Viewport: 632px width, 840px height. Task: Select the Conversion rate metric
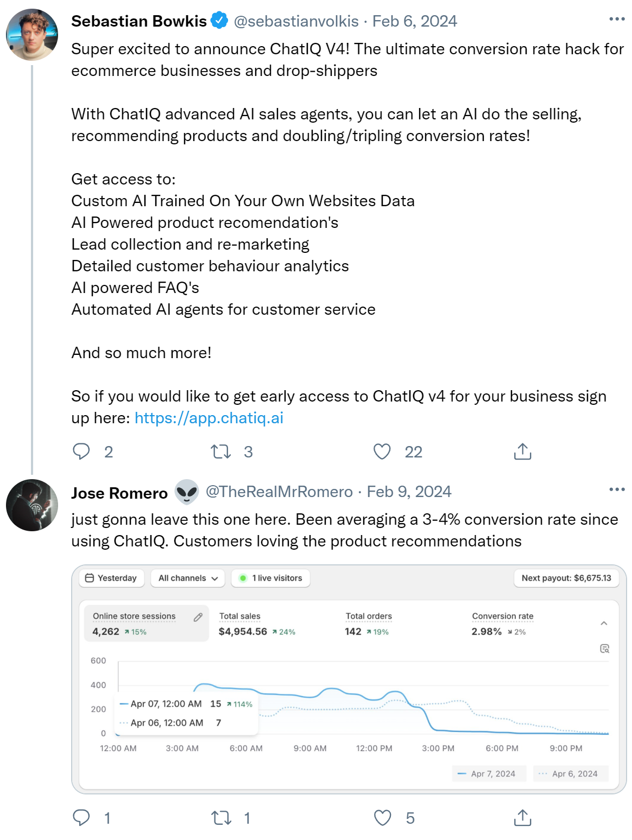click(502, 624)
